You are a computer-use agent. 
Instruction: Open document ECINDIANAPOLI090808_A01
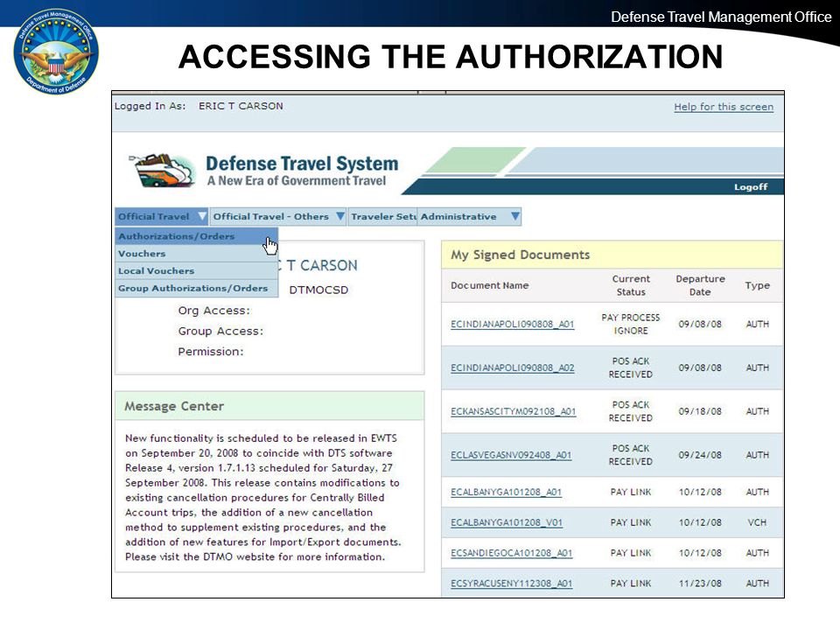512,324
